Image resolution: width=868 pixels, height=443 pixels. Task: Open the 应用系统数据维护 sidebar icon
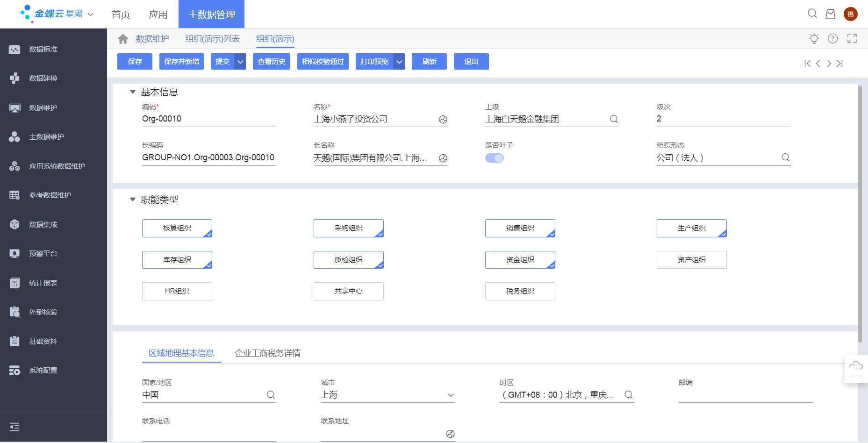click(x=14, y=166)
